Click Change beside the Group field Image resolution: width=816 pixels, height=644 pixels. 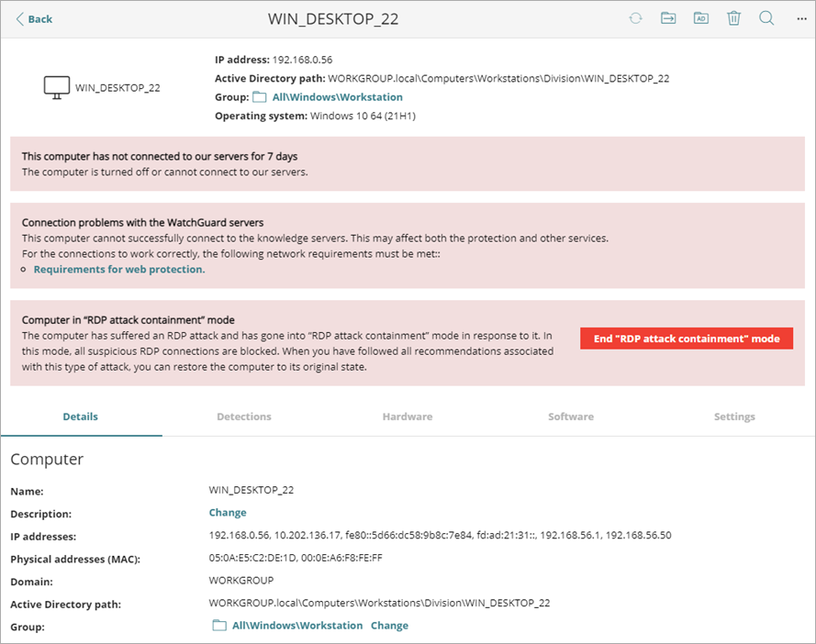pos(389,625)
